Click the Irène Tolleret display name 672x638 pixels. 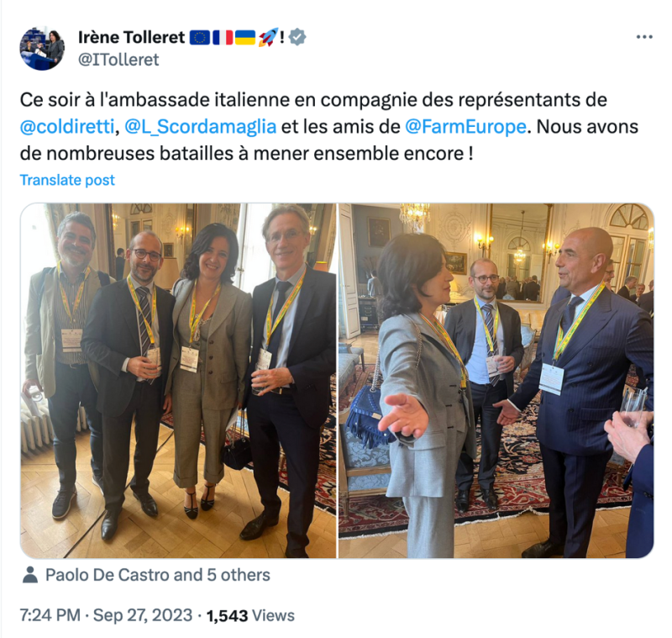pos(131,37)
